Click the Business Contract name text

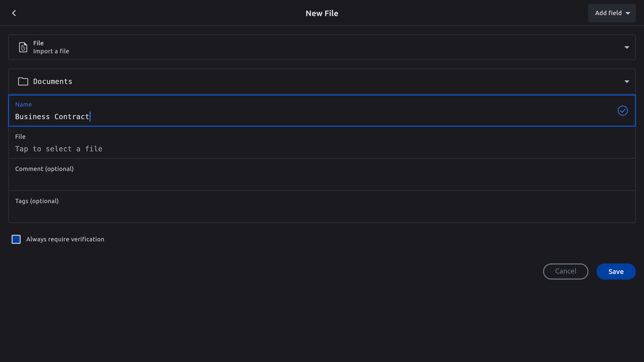point(52,117)
